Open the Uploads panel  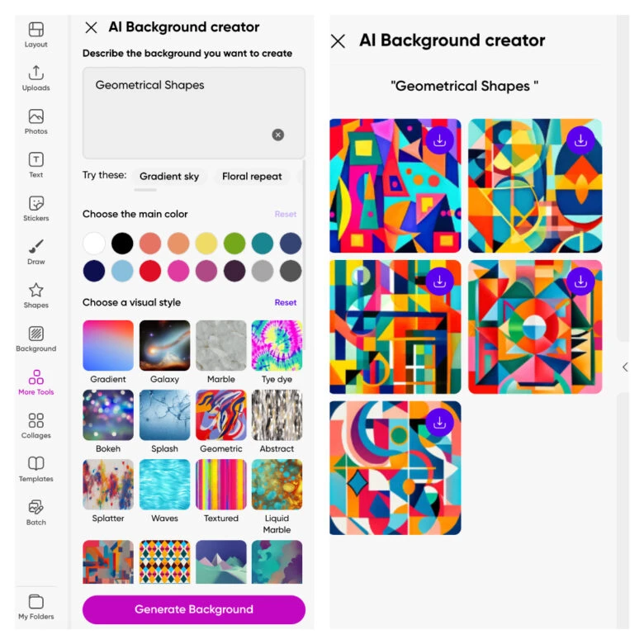pyautogui.click(x=36, y=78)
